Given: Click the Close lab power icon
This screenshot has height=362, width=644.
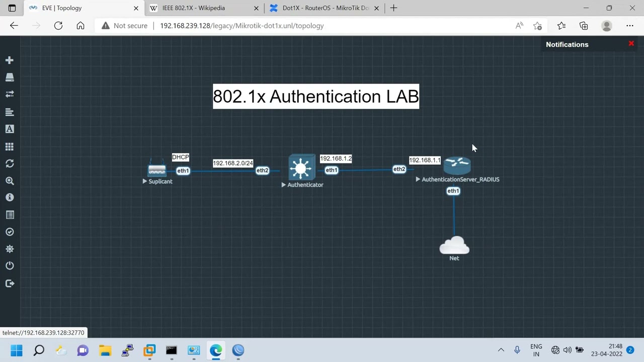Looking at the screenshot, I should click(x=10, y=266).
